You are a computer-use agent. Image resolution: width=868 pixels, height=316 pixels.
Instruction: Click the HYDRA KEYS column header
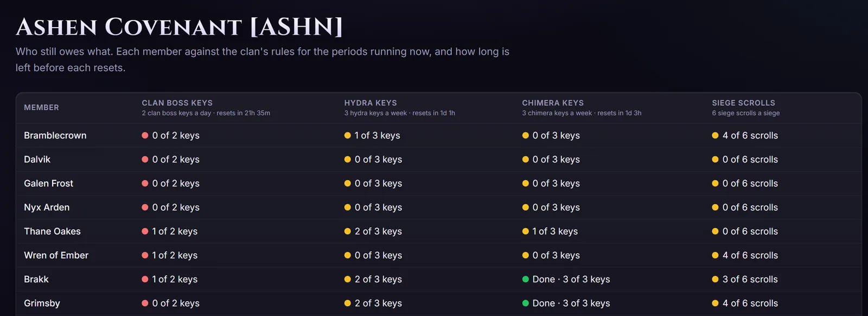click(371, 103)
